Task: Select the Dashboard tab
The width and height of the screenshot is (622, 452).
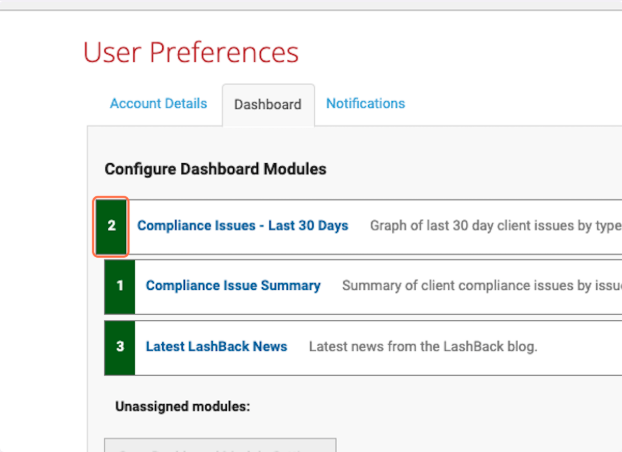Action: point(268,105)
